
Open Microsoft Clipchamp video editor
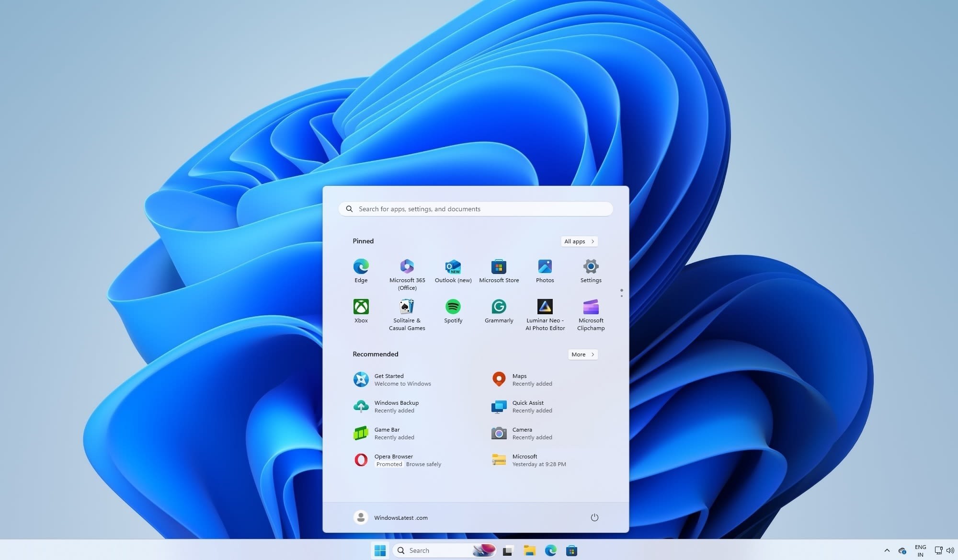click(591, 307)
